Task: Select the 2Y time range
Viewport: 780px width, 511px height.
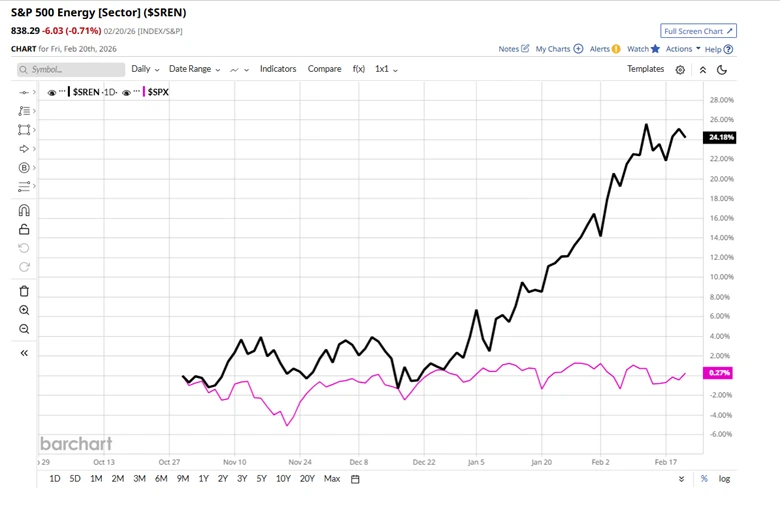Action: point(222,479)
